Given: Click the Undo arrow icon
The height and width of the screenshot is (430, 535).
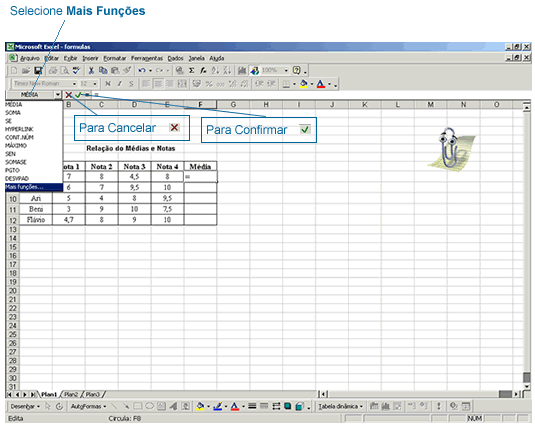Looking at the screenshot, I should [142, 71].
